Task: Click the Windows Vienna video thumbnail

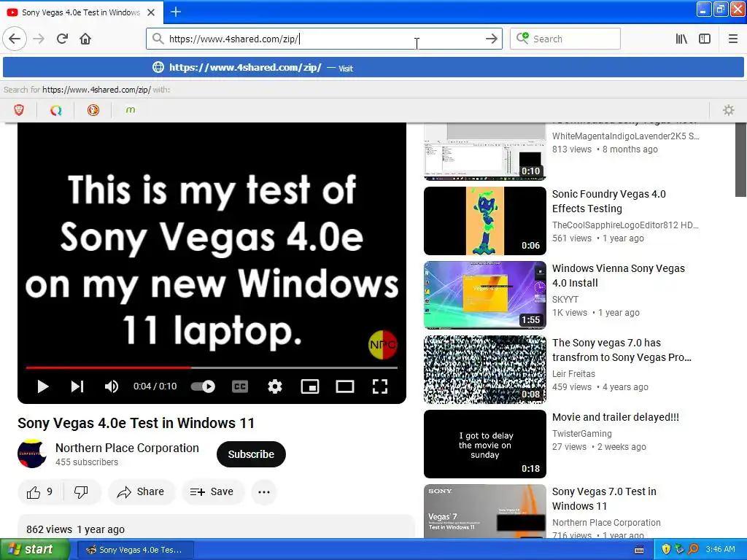Action: point(485,295)
